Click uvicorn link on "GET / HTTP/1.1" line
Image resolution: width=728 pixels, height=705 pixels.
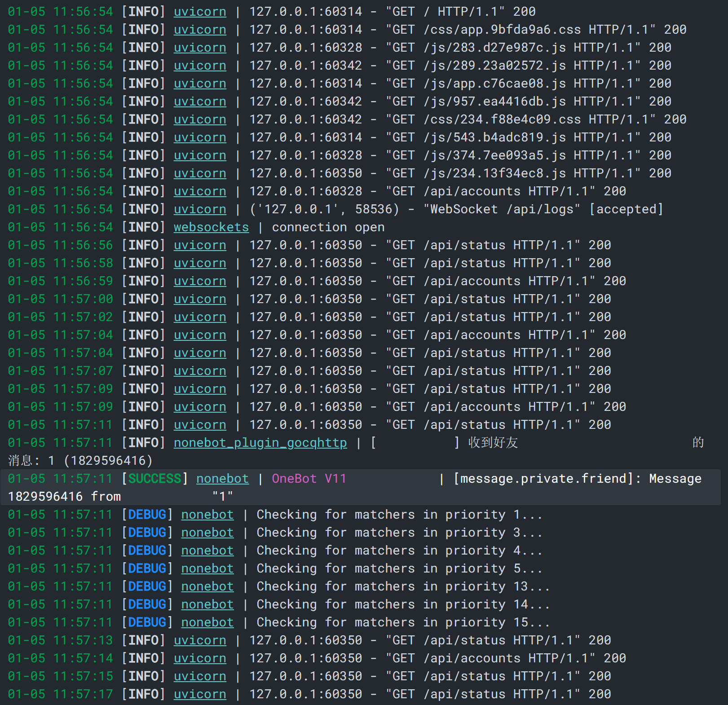tap(200, 12)
